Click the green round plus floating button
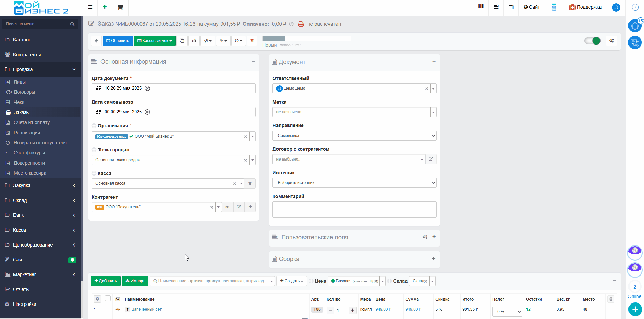Image resolution: width=644 pixels, height=319 pixels. tap(635, 309)
